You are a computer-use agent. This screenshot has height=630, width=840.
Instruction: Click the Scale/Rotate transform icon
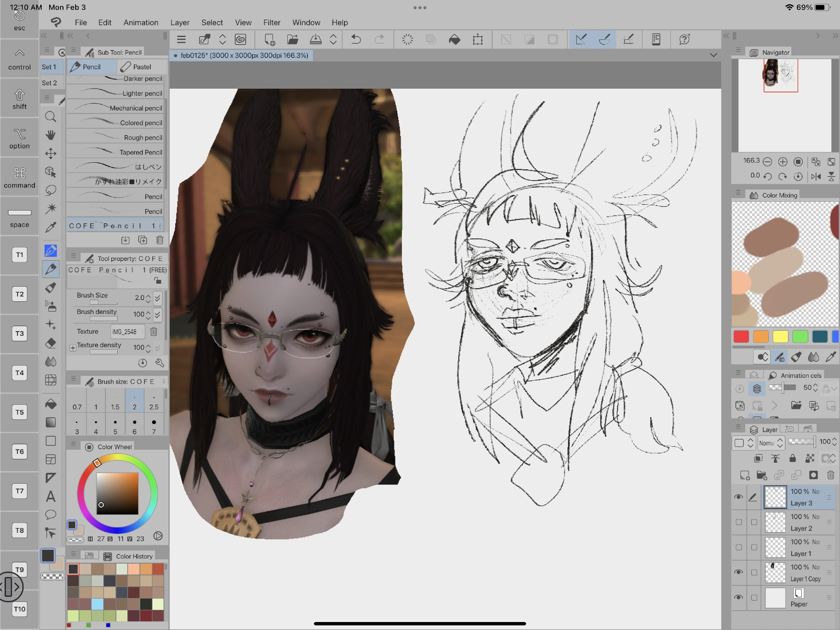[x=478, y=40]
